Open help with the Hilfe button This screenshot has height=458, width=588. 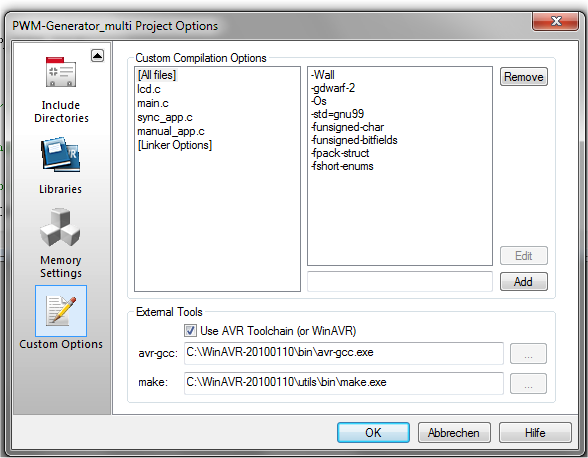(x=535, y=432)
